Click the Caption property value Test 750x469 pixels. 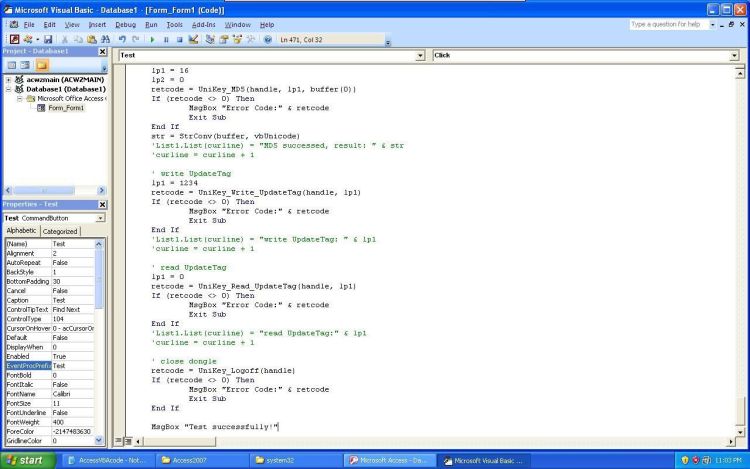(73, 300)
